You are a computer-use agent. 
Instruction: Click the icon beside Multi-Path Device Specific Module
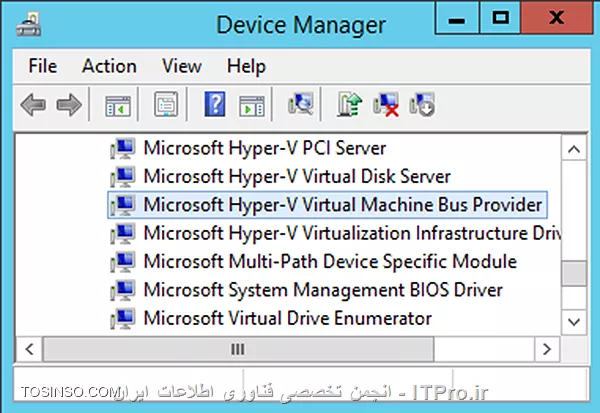point(122,262)
